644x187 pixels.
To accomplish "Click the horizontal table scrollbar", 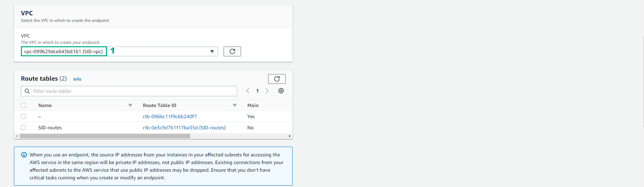I will [105, 136].
